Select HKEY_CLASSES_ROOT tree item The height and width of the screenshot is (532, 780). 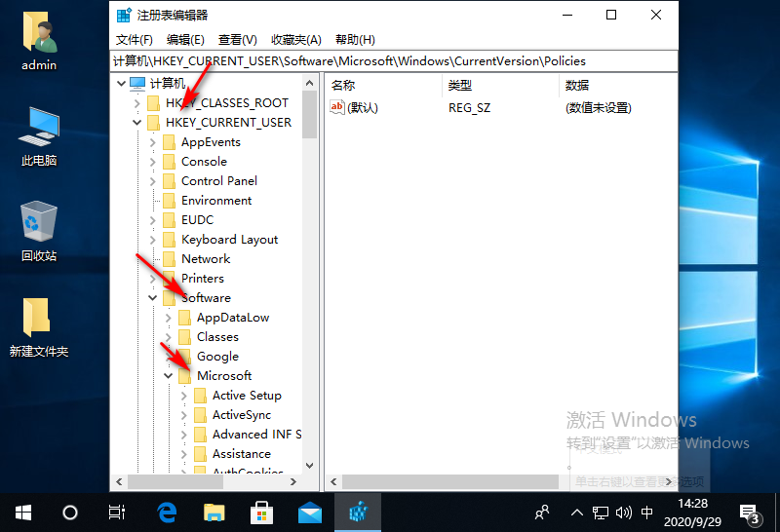click(x=227, y=103)
